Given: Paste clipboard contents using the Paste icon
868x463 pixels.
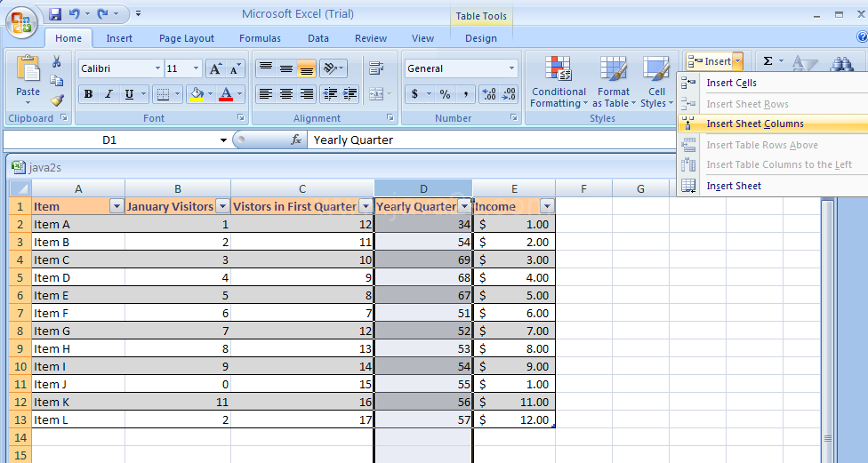Looking at the screenshot, I should coord(28,69).
